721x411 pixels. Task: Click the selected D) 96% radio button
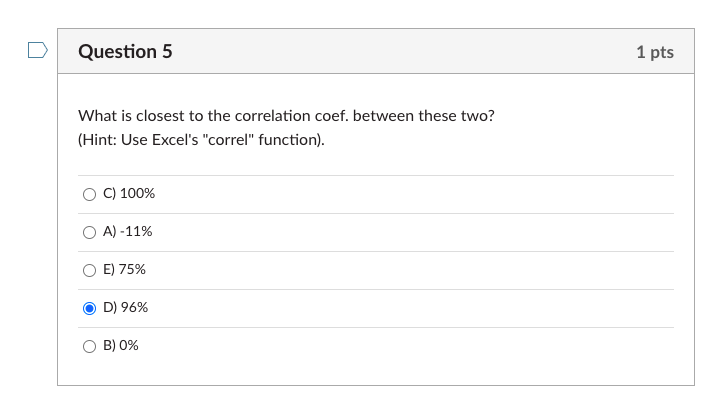pos(90,307)
